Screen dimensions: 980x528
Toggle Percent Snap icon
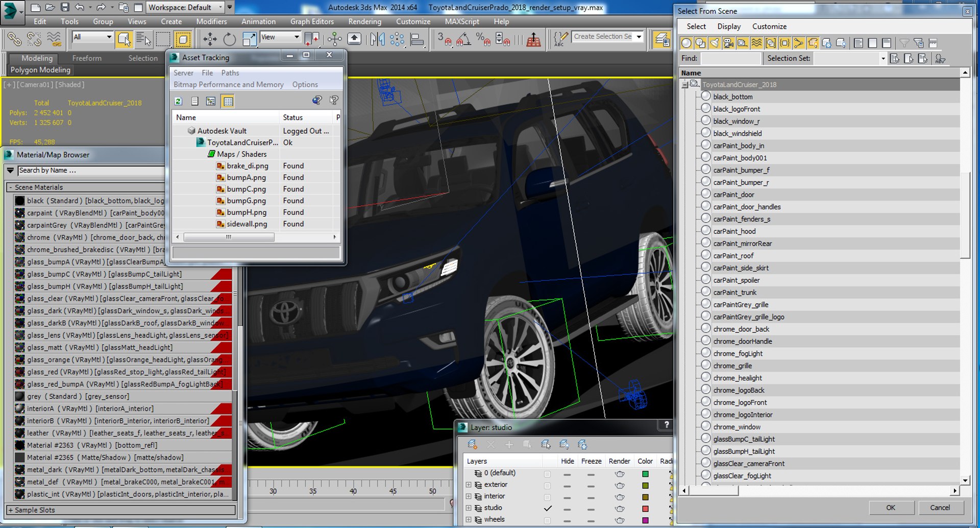(483, 39)
